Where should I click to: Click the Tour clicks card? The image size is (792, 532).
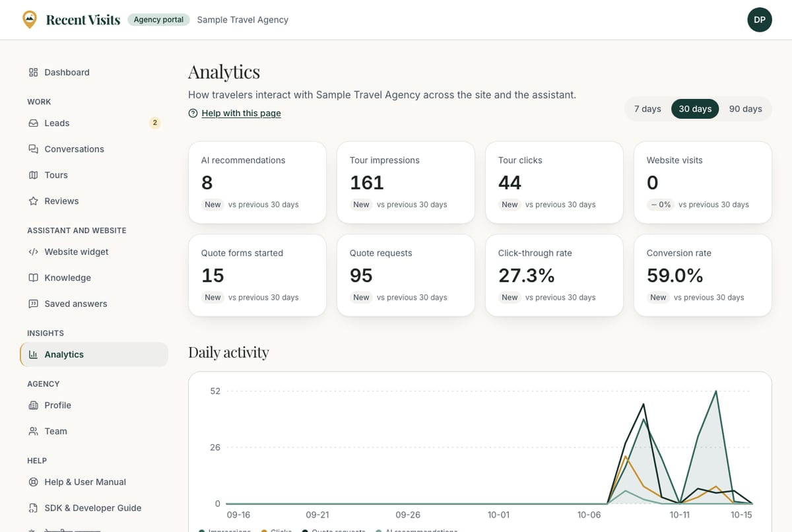(x=554, y=182)
